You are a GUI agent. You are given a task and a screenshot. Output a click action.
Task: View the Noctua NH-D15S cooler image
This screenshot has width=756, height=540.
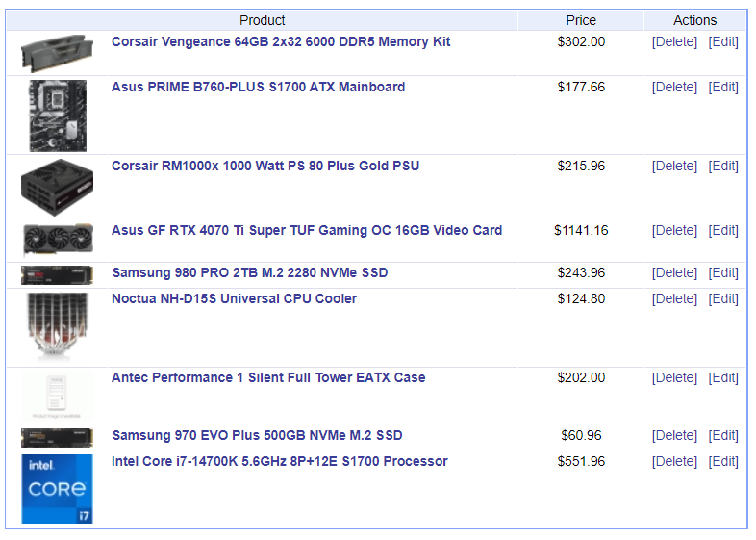(x=58, y=326)
